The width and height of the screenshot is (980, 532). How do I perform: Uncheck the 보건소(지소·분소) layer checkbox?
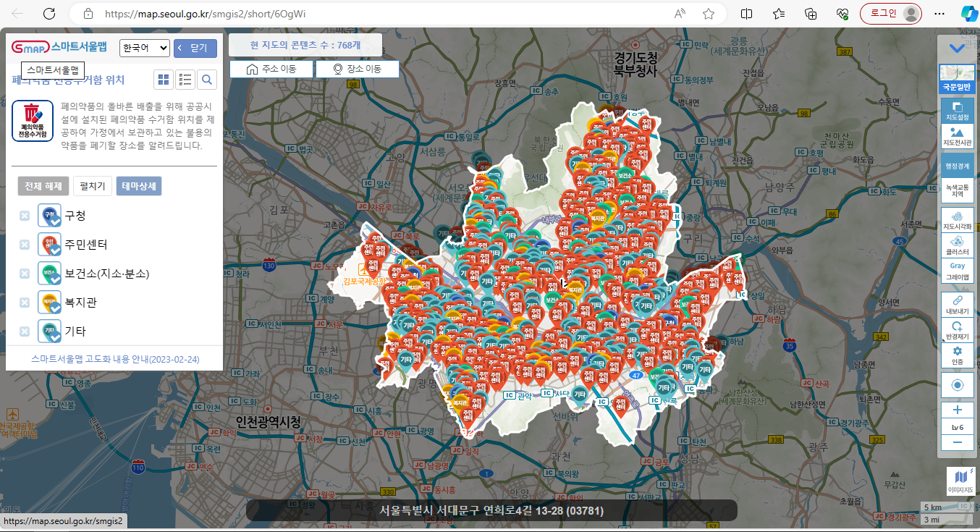point(25,274)
